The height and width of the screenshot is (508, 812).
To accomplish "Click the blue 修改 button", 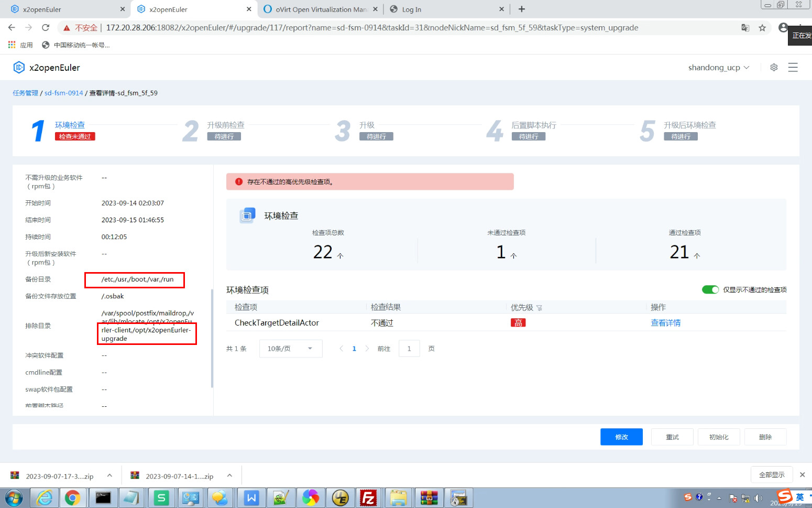I will click(621, 437).
